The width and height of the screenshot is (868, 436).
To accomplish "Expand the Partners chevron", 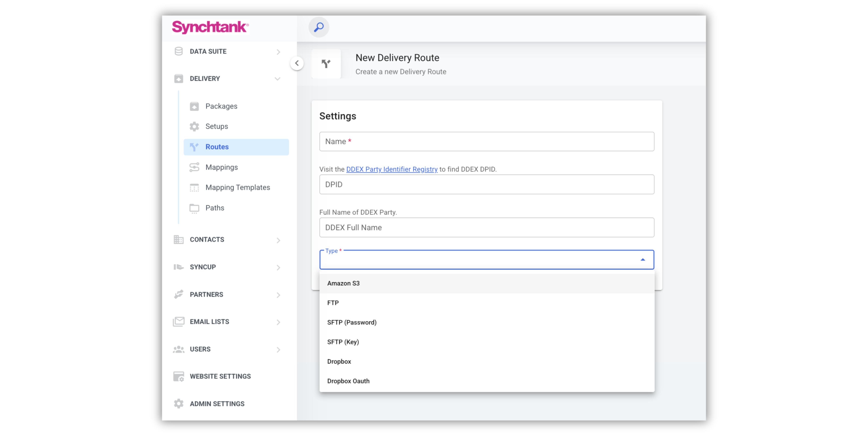I will pos(278,295).
